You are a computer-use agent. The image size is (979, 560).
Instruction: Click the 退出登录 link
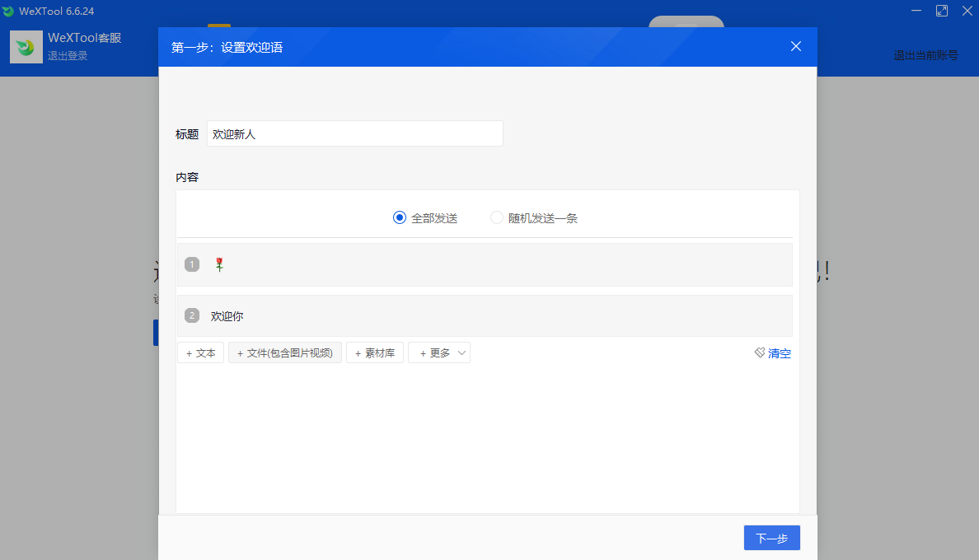(68, 56)
